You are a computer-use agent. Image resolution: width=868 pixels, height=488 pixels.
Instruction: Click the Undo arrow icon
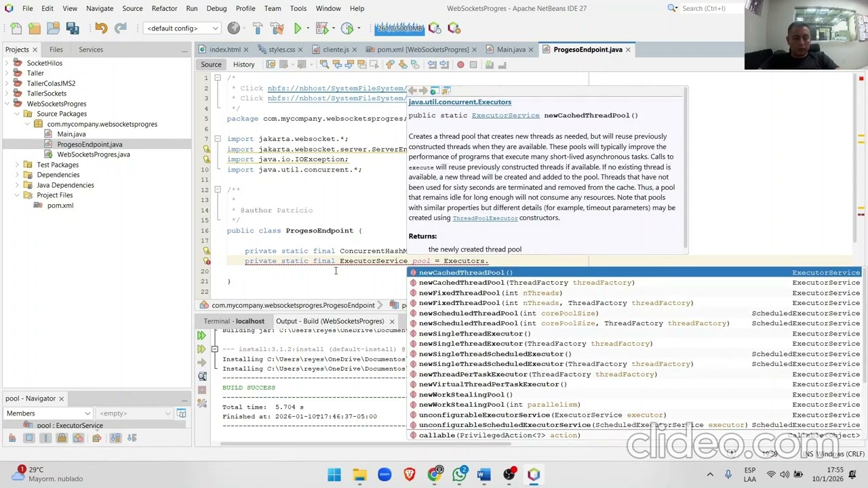[x=101, y=28]
